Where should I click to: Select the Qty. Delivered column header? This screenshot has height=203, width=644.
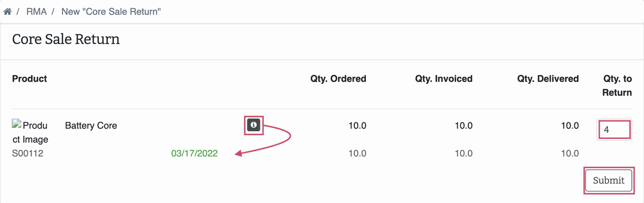548,79
